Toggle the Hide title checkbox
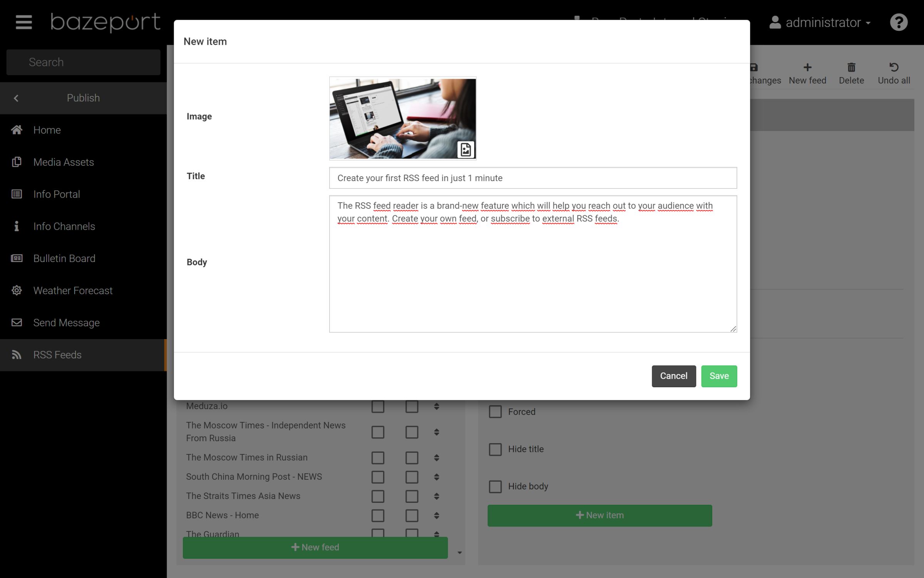924x578 pixels. pyautogui.click(x=495, y=449)
